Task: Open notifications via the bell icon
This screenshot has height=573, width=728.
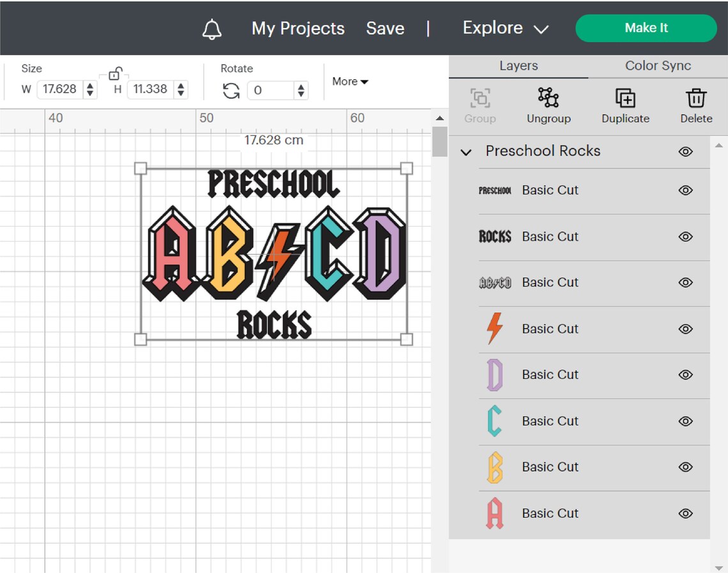Action: coord(211,28)
